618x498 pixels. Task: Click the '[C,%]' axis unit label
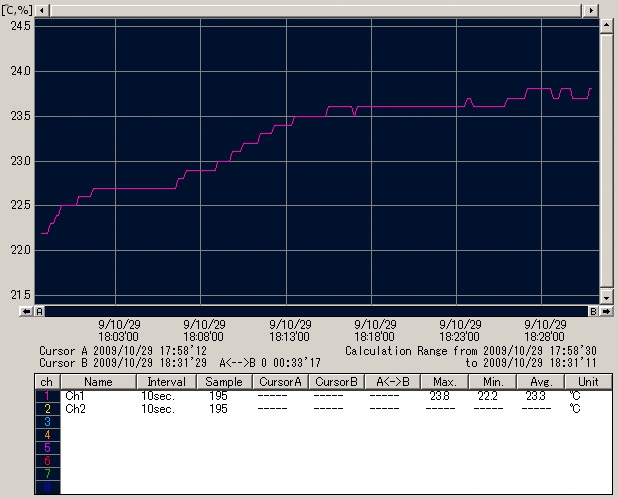(17, 10)
